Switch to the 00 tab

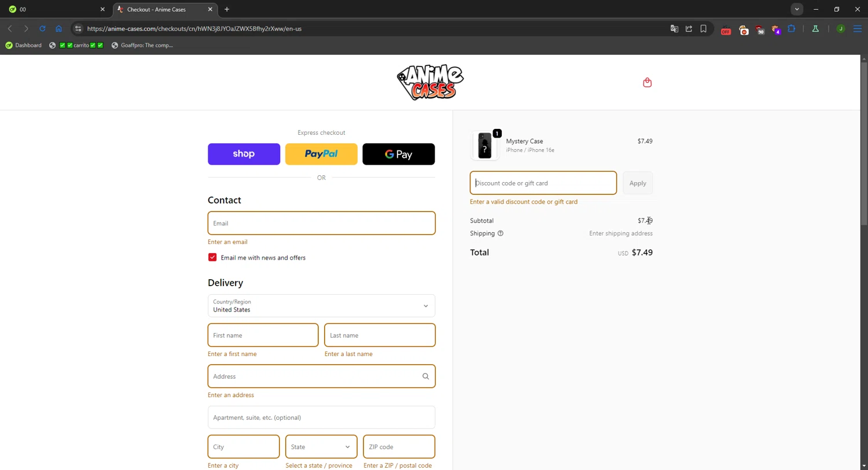56,9
